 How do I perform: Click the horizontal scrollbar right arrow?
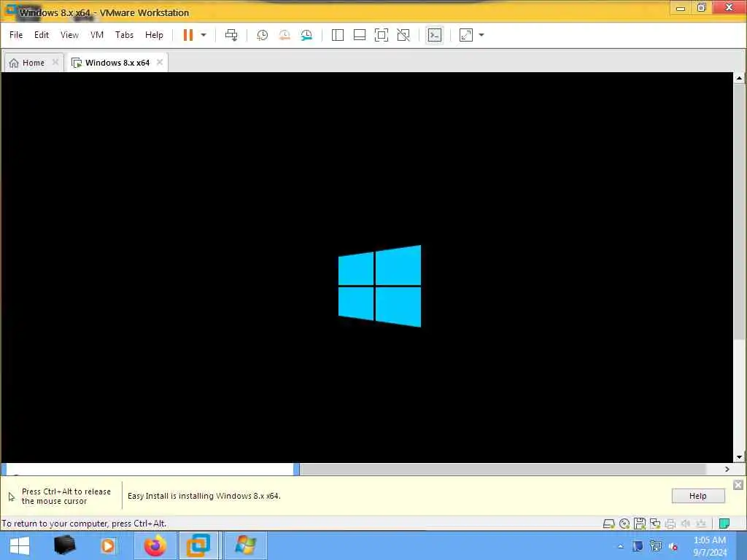click(727, 469)
